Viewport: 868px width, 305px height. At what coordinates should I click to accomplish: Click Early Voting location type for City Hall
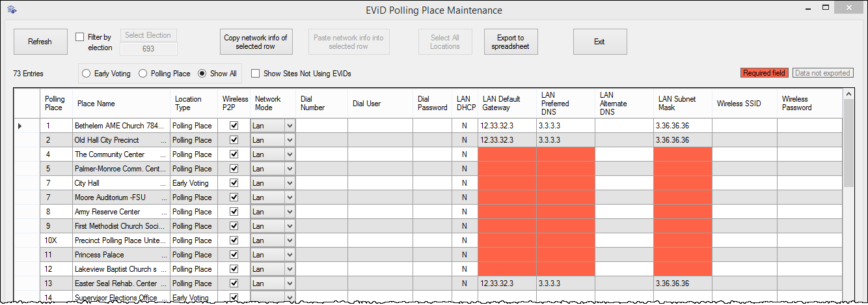(193, 183)
